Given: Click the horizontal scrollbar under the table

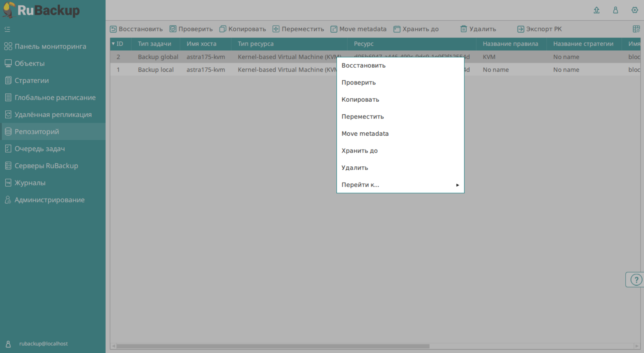Looking at the screenshot, I should [x=272, y=346].
